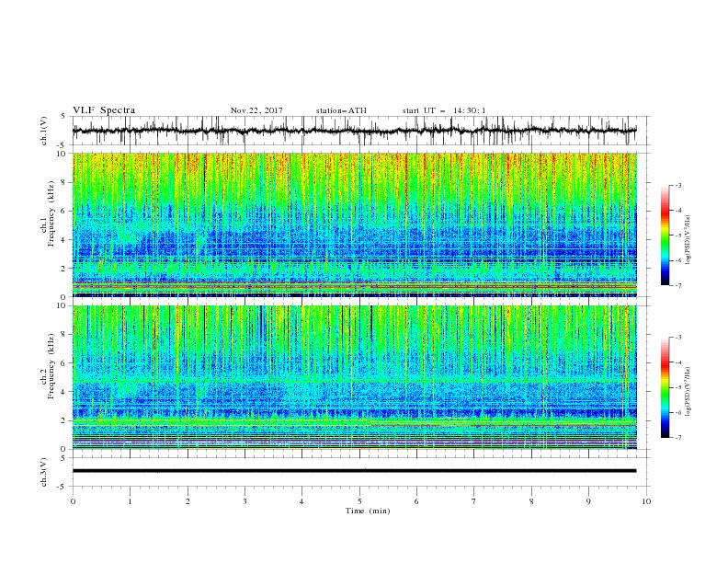The height and width of the screenshot is (563, 728).
Task: Click the 'ch.1(V)' waveform axis label
Action: [44, 131]
